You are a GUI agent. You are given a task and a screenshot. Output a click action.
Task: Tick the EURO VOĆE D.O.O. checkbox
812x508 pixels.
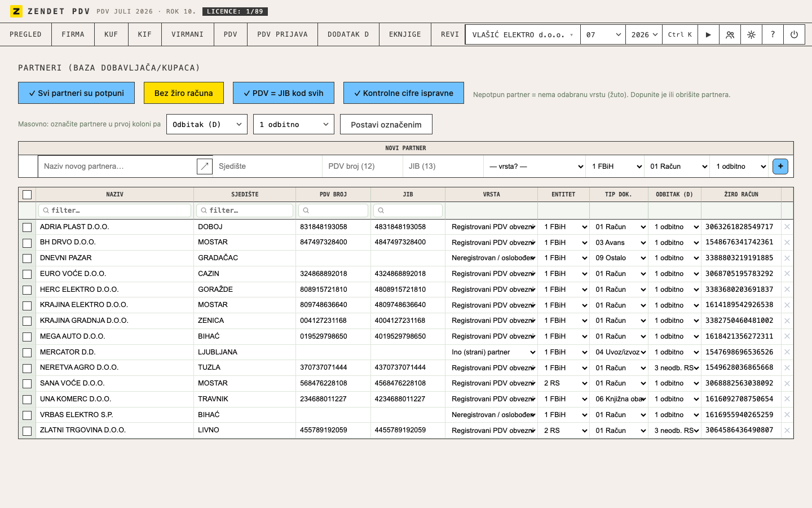click(27, 274)
